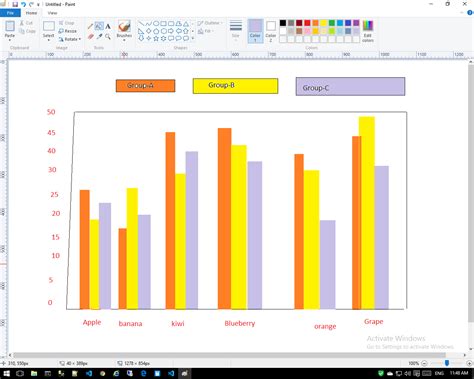Switch to the View tab
The width and height of the screenshot is (474, 379).
pyautogui.click(x=52, y=13)
